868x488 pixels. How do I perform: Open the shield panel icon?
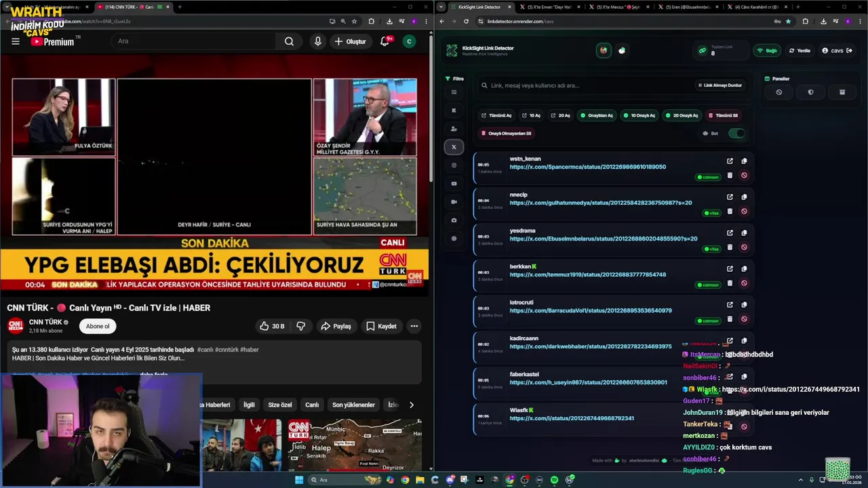810,92
